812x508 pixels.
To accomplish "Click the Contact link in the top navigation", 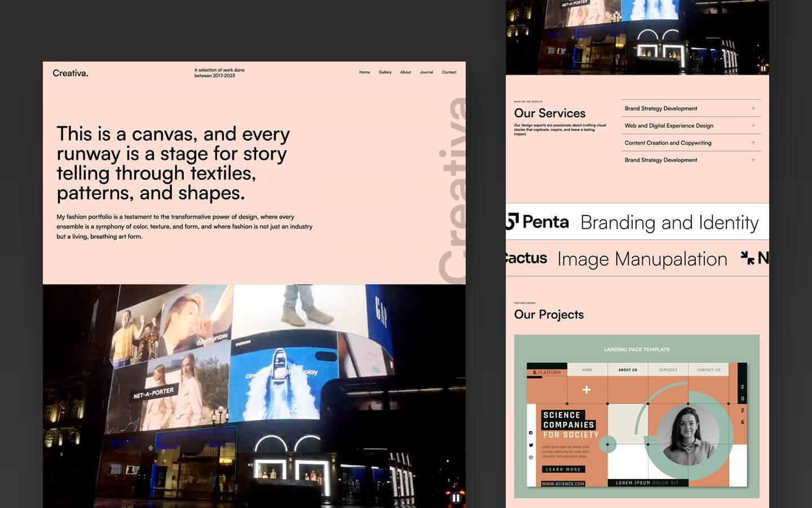I will (x=449, y=72).
